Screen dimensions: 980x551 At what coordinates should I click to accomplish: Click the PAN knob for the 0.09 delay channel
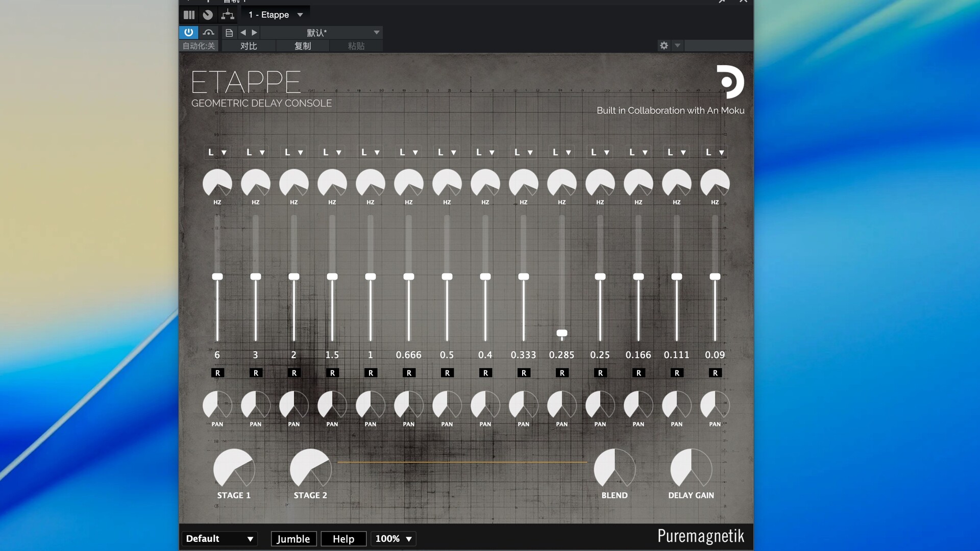tap(715, 406)
